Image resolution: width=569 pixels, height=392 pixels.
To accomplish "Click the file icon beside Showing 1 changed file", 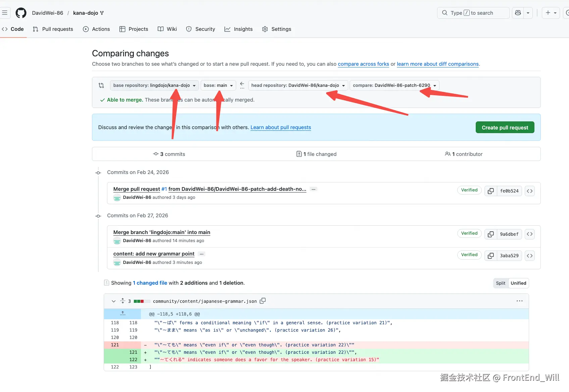I will 107,283.
